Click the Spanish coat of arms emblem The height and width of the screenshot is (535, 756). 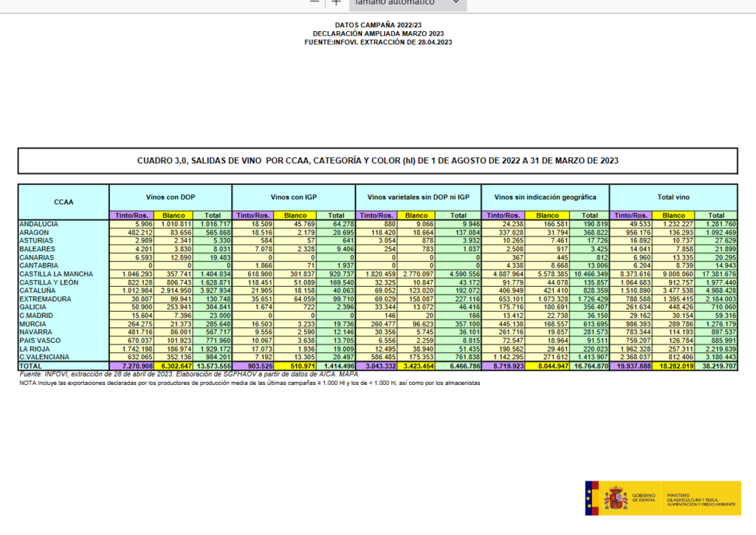(616, 497)
